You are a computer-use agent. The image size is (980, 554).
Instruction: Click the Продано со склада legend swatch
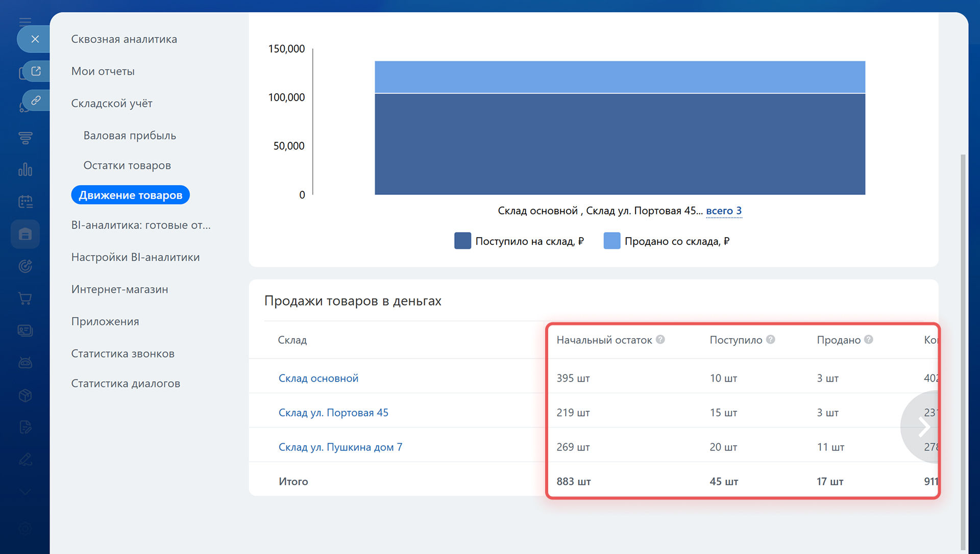611,241
